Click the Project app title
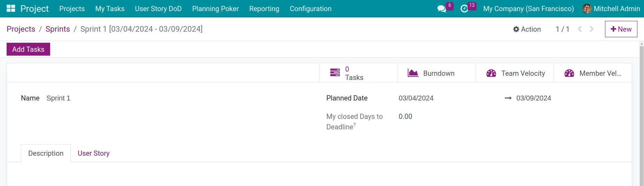Image resolution: width=644 pixels, height=186 pixels. pyautogui.click(x=34, y=9)
